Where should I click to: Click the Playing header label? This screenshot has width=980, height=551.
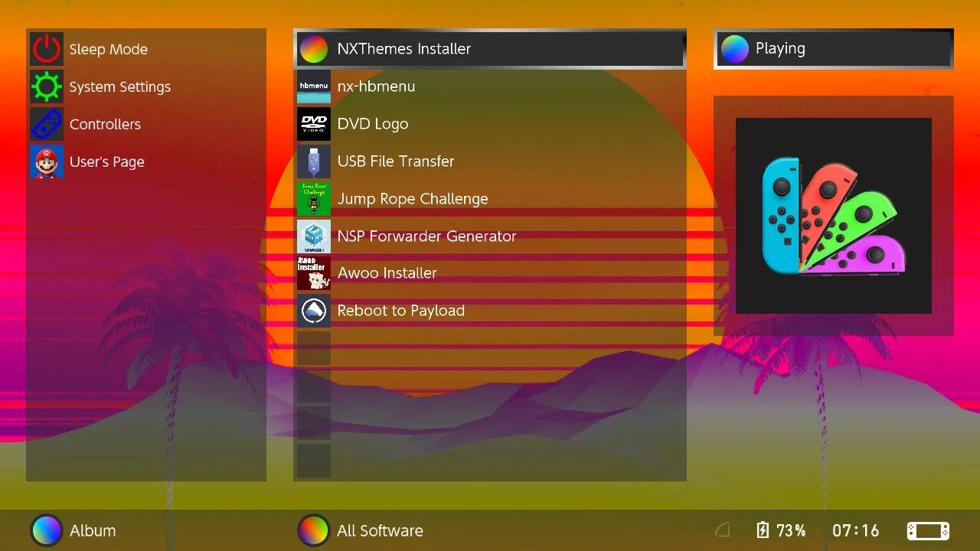(780, 48)
